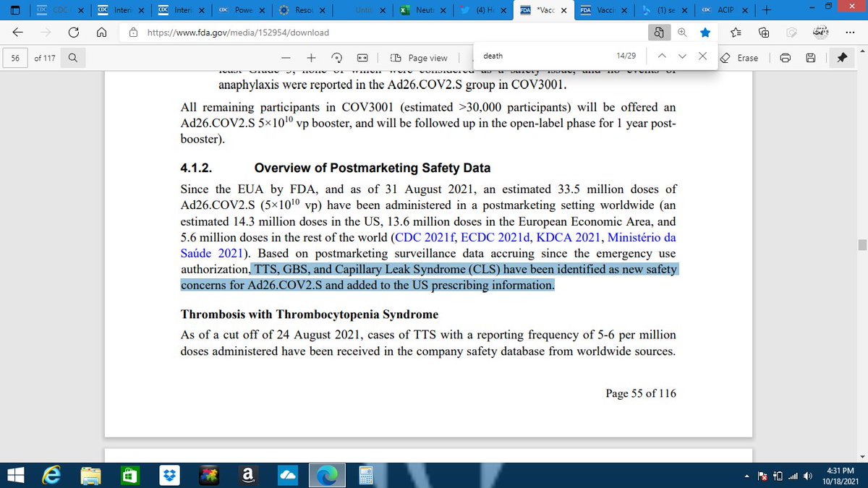Jump to previous search result
868x488 pixels.
(x=662, y=56)
